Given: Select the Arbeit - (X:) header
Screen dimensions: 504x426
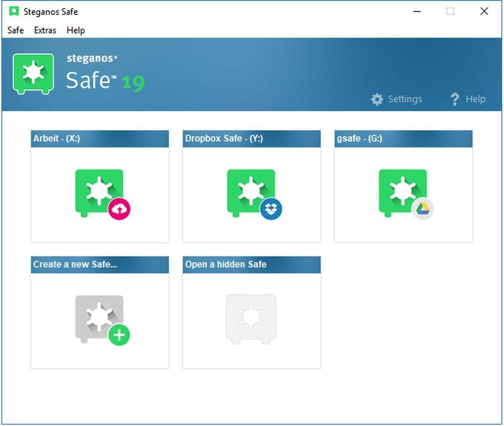Looking at the screenshot, I should coord(99,139).
